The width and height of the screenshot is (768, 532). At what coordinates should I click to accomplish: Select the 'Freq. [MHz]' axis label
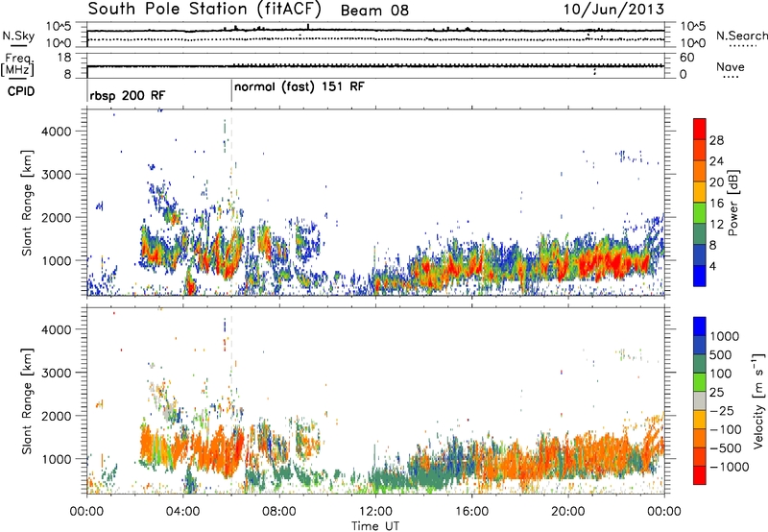pos(17,65)
